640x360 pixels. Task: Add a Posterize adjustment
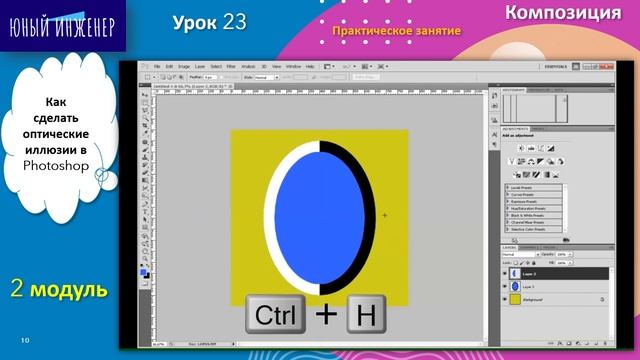pyautogui.click(x=527, y=175)
